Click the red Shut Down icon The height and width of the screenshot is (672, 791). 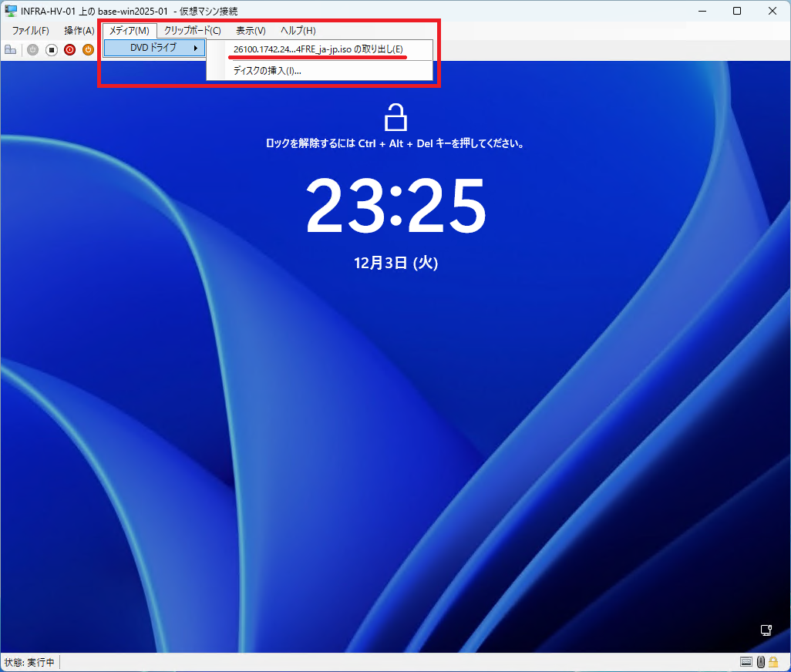pyautogui.click(x=69, y=50)
